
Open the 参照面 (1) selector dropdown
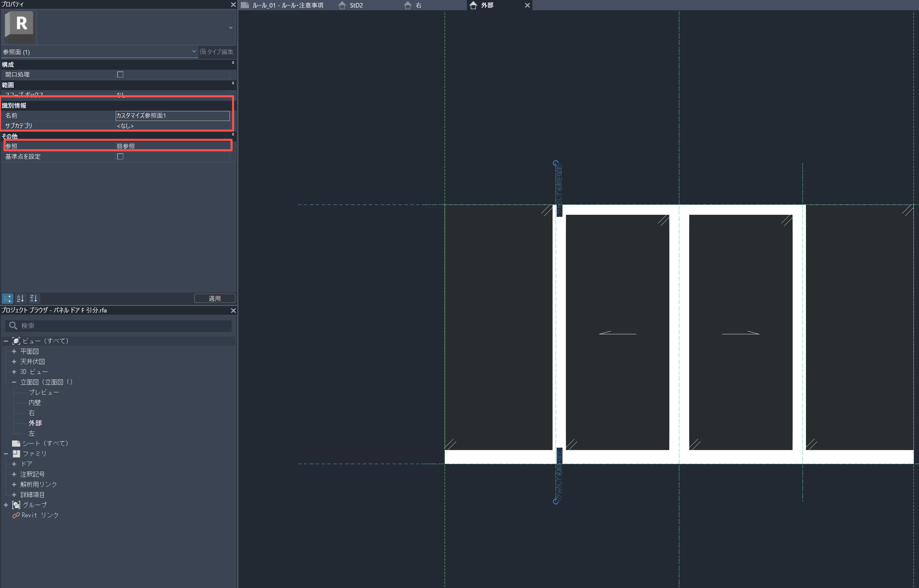coord(194,52)
